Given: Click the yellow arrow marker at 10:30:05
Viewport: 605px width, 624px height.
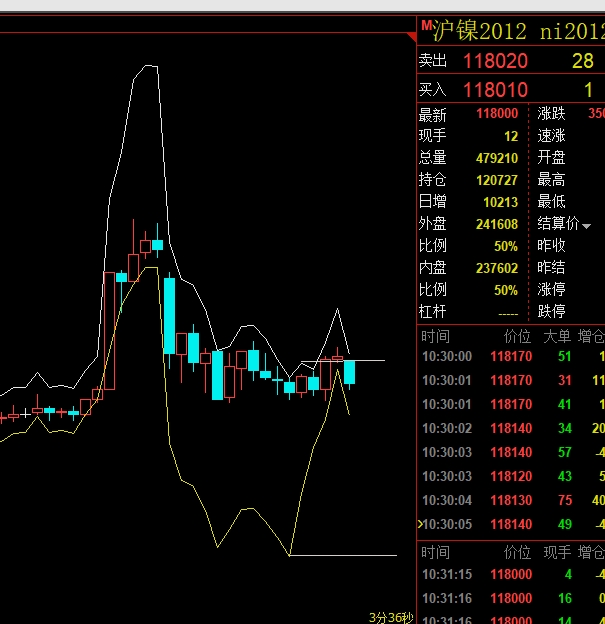Looking at the screenshot, I should click(419, 524).
